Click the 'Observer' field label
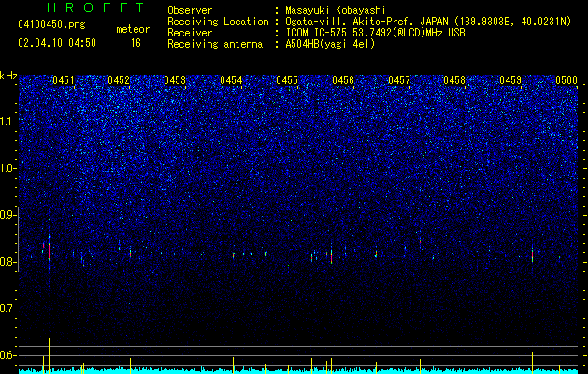Screen dimensions: 588x374 [x=190, y=10]
